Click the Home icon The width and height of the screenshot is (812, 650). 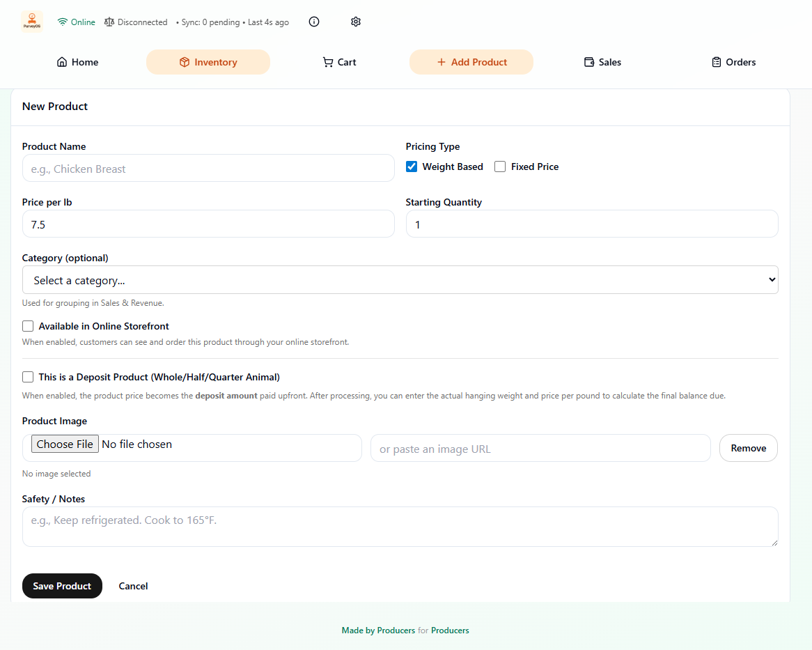point(61,62)
